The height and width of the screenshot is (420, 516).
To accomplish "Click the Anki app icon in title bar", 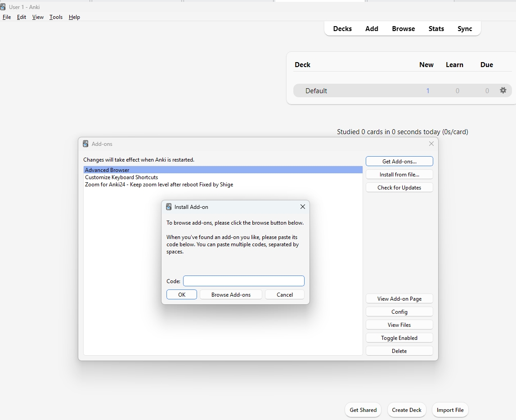I will pyautogui.click(x=3, y=7).
